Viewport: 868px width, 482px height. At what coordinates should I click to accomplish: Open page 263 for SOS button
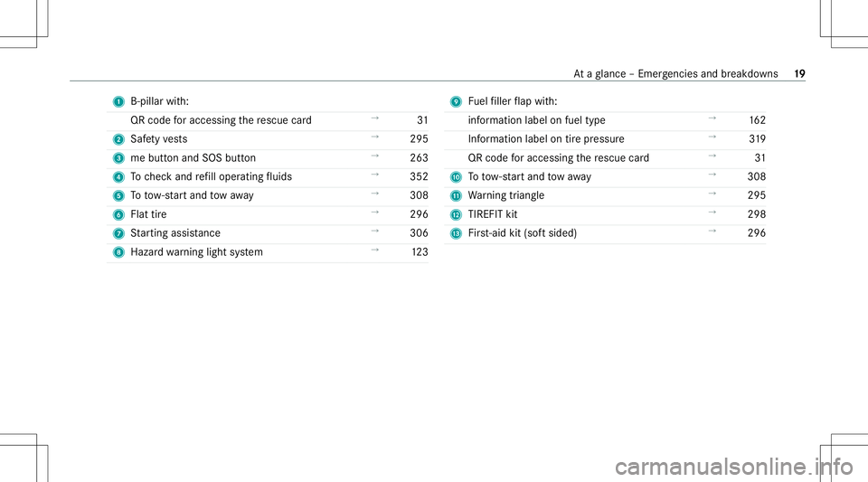click(x=419, y=157)
